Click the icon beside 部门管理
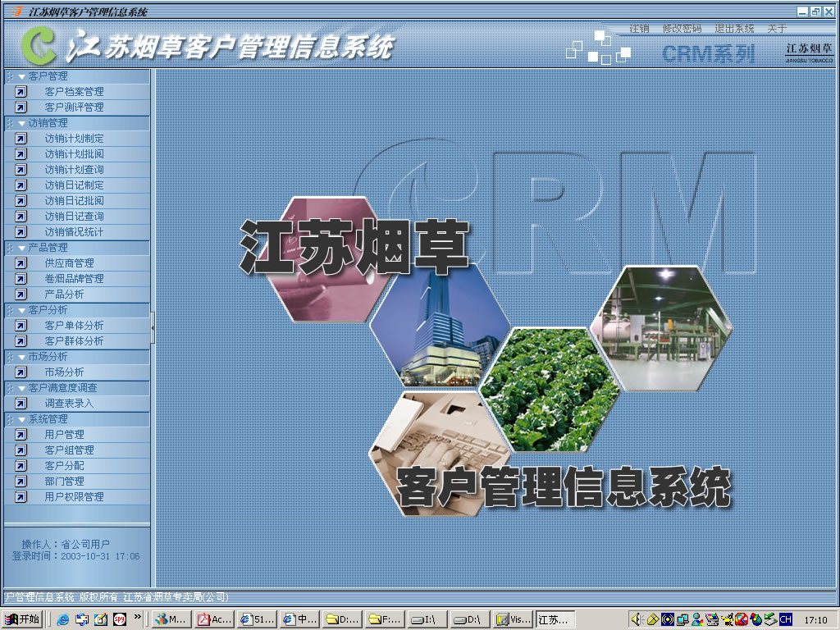840x630 pixels. coord(21,481)
